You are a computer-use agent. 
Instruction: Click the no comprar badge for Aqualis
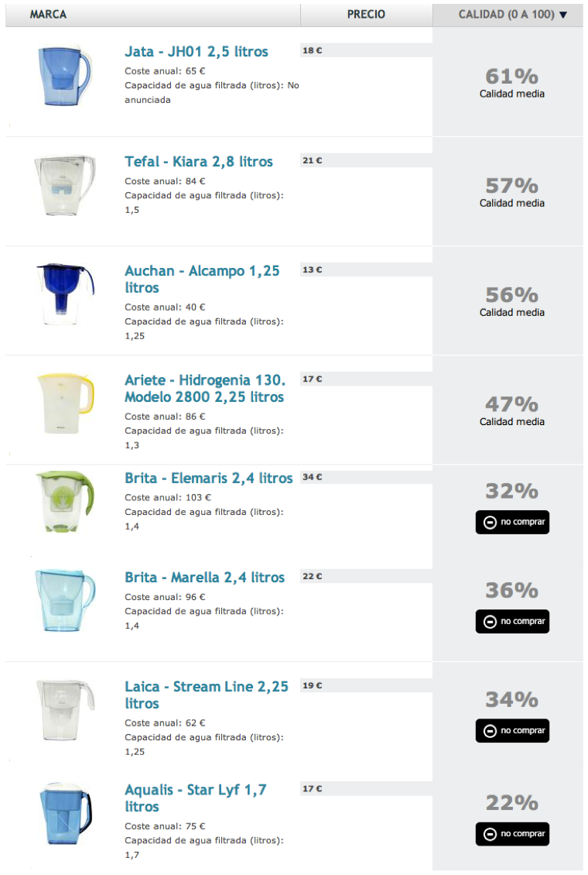[x=512, y=834]
